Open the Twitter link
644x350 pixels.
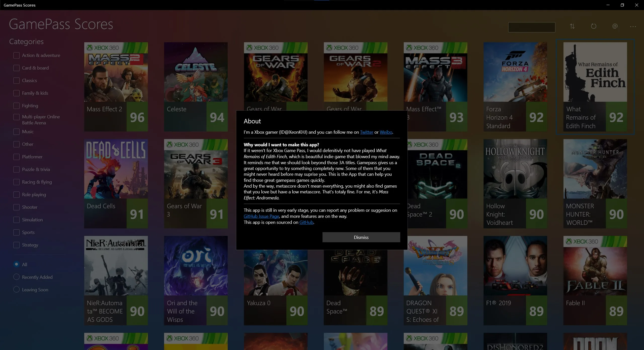point(367,132)
